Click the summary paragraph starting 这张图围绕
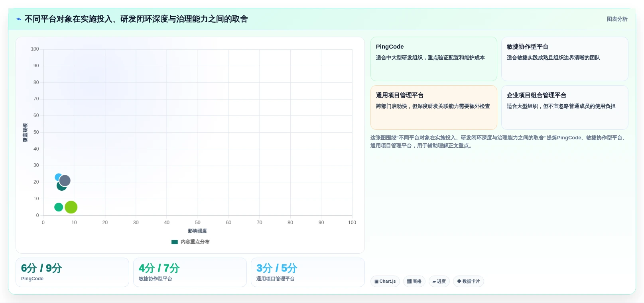 pyautogui.click(x=498, y=142)
